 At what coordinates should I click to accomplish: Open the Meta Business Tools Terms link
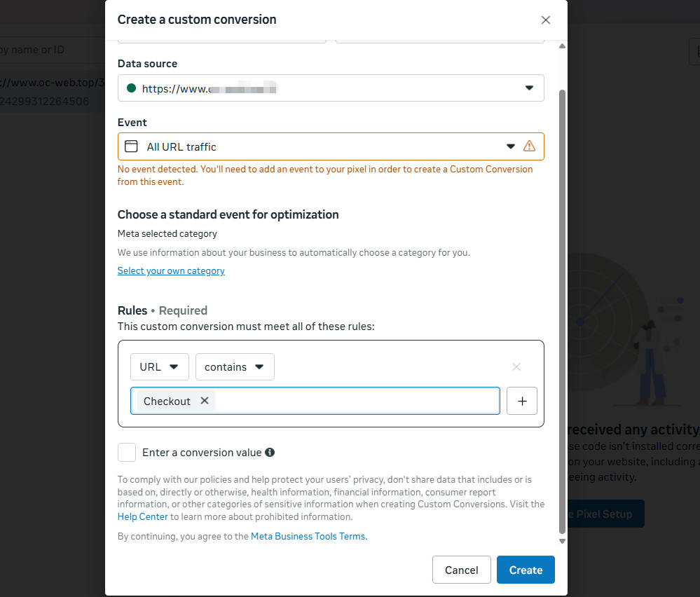click(x=308, y=536)
